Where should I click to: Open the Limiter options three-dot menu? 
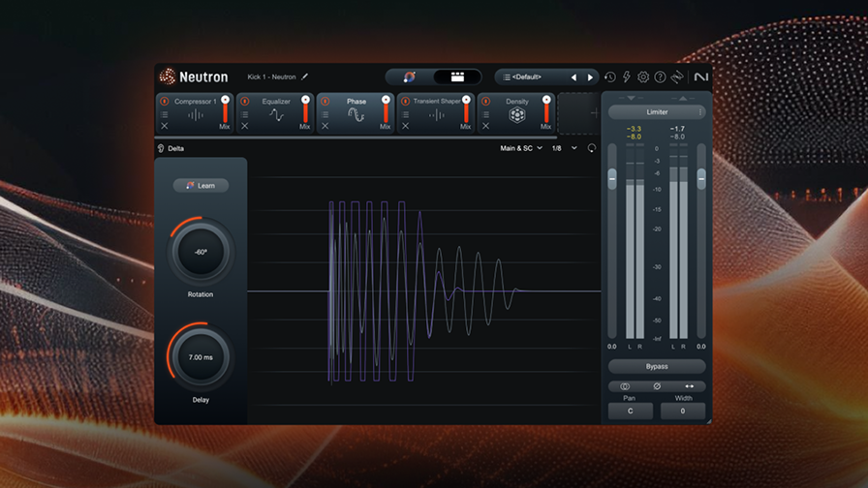pos(700,111)
